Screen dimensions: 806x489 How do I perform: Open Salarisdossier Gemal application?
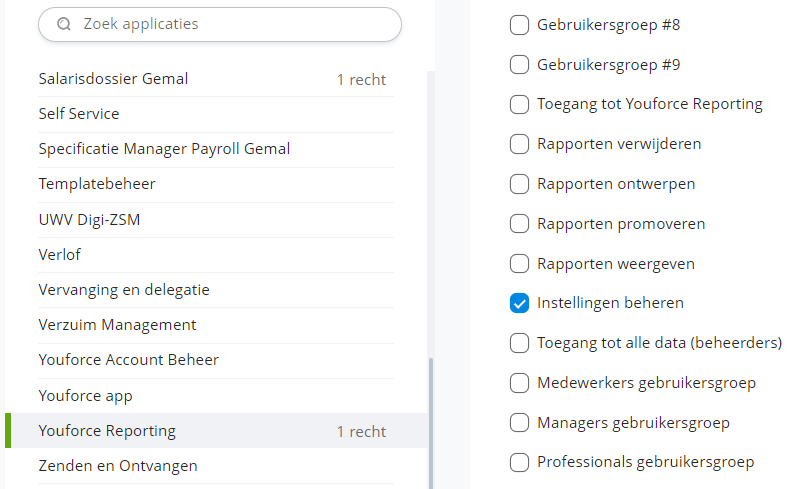(x=113, y=79)
